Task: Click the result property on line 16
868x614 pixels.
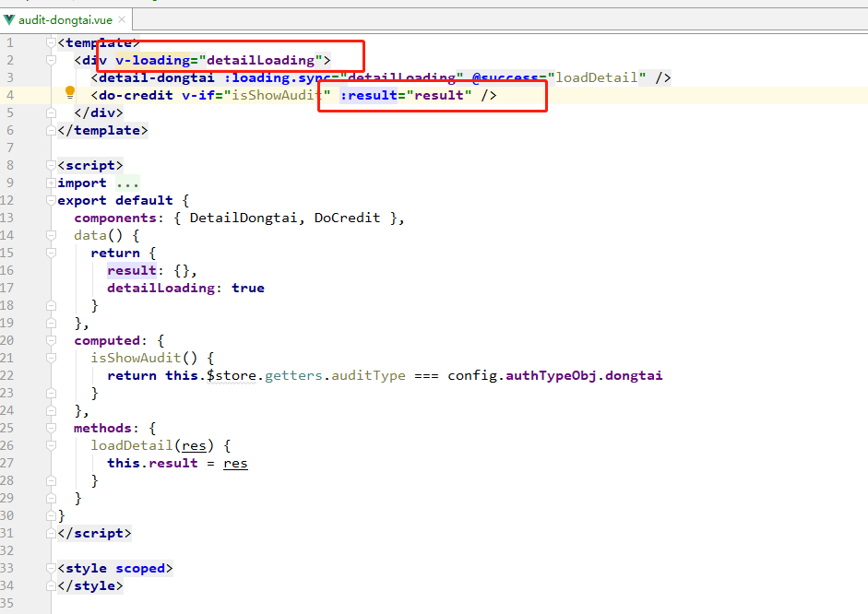Action: click(132, 270)
